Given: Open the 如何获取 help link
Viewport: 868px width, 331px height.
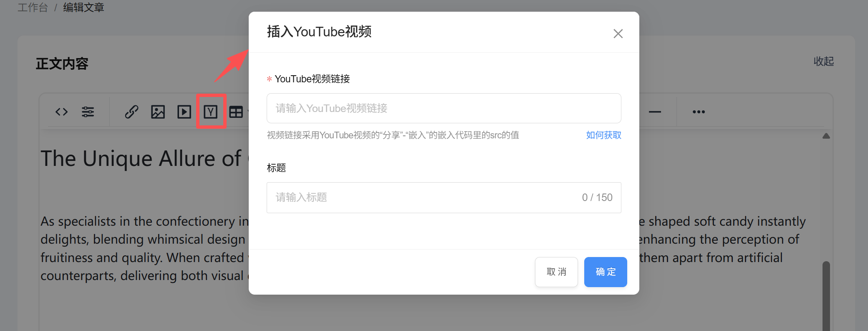Looking at the screenshot, I should coord(603,135).
